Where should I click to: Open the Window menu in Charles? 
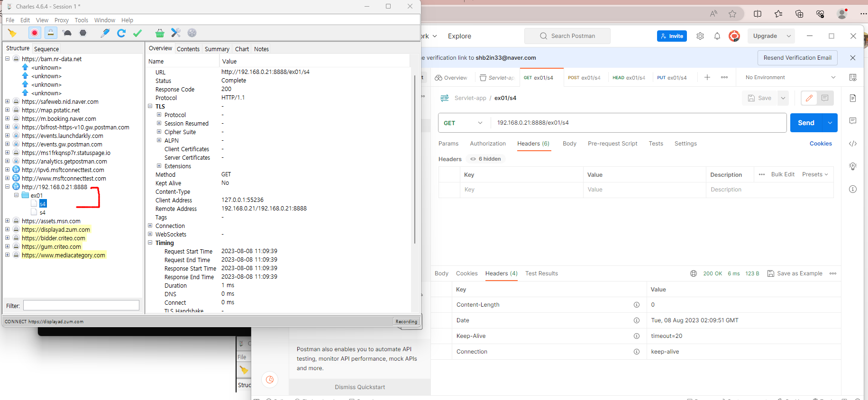coord(105,20)
